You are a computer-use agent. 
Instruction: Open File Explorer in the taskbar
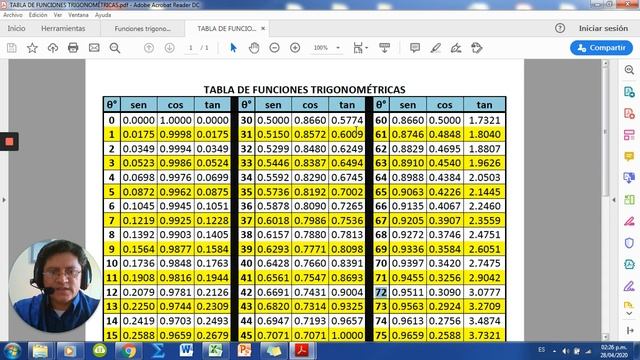pos(40,351)
